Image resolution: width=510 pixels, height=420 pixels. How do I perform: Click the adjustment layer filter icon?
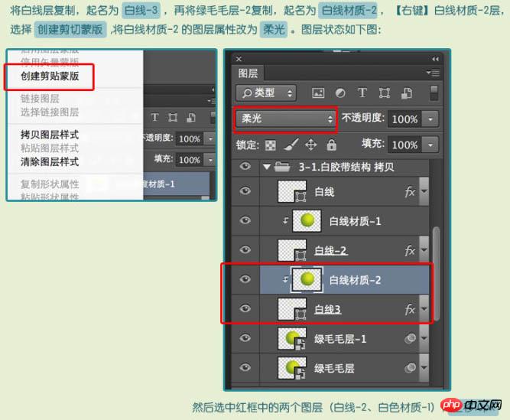340,93
